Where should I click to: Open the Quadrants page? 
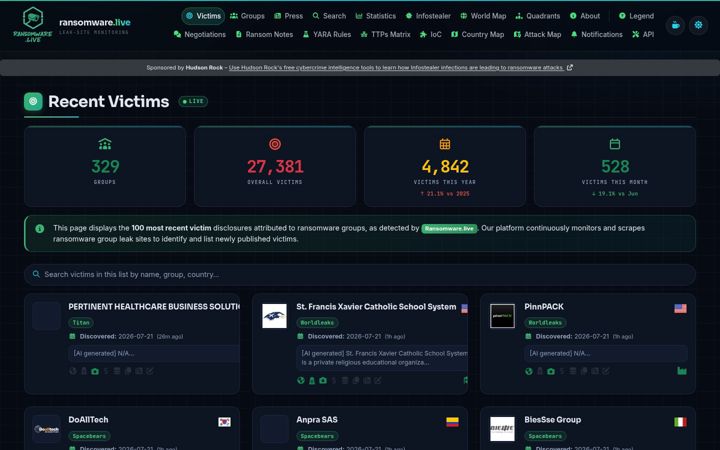(x=538, y=16)
